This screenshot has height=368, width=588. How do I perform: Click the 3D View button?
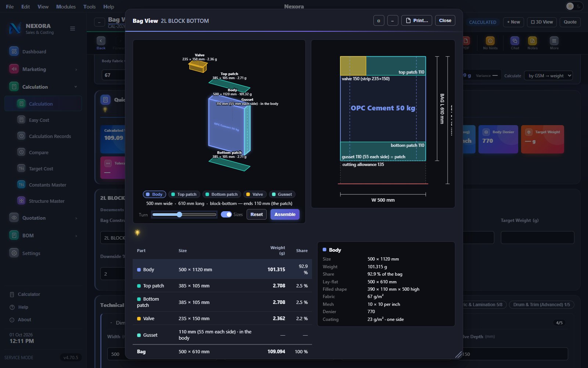542,22
